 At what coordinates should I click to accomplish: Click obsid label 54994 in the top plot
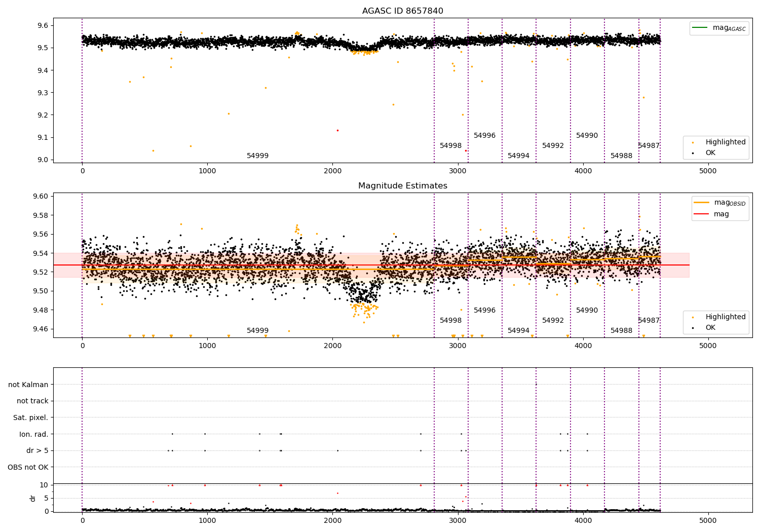tap(518, 156)
